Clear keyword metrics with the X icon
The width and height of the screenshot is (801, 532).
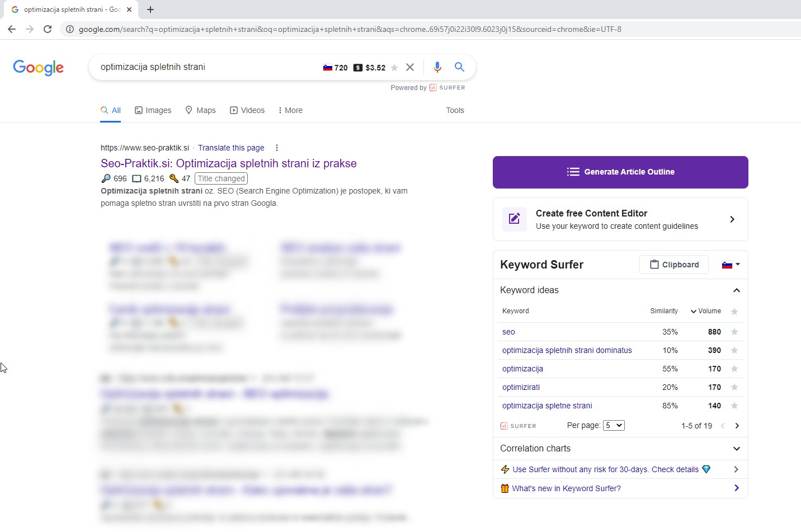411,67
